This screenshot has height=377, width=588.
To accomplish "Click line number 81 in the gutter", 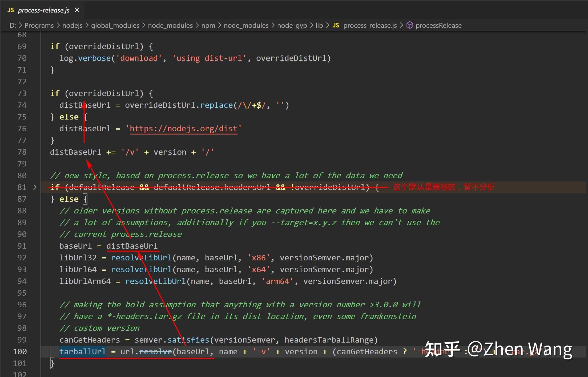I will coord(22,187).
